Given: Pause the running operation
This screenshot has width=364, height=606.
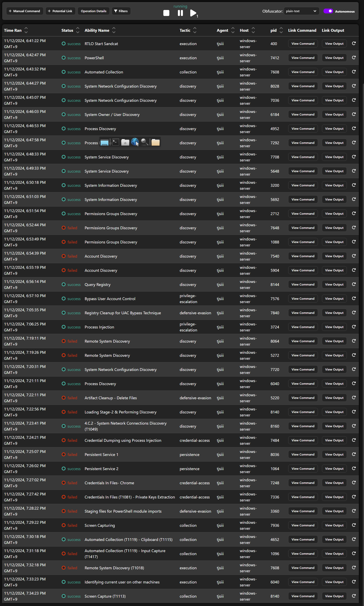Looking at the screenshot, I should tap(180, 13).
